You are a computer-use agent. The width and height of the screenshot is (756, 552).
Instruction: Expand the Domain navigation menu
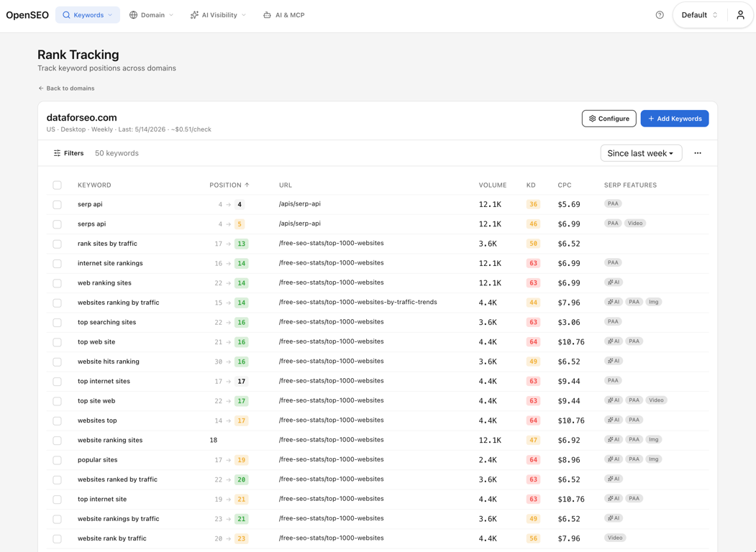click(x=151, y=15)
